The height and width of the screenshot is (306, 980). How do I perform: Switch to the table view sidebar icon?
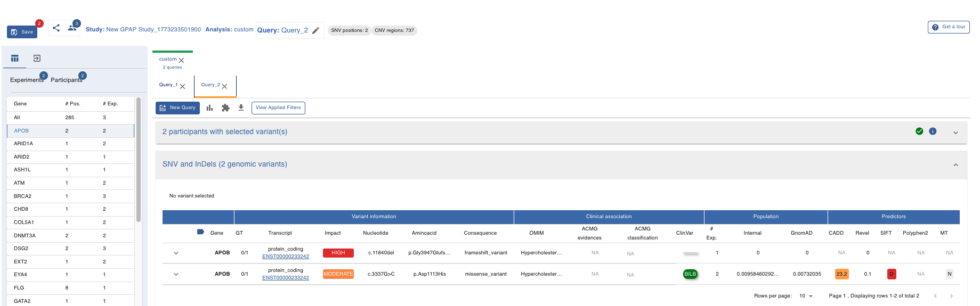(x=15, y=59)
